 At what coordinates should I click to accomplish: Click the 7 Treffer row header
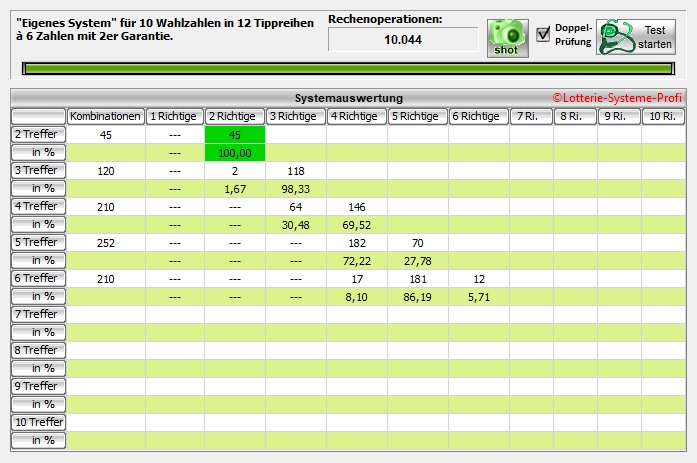tap(39, 314)
